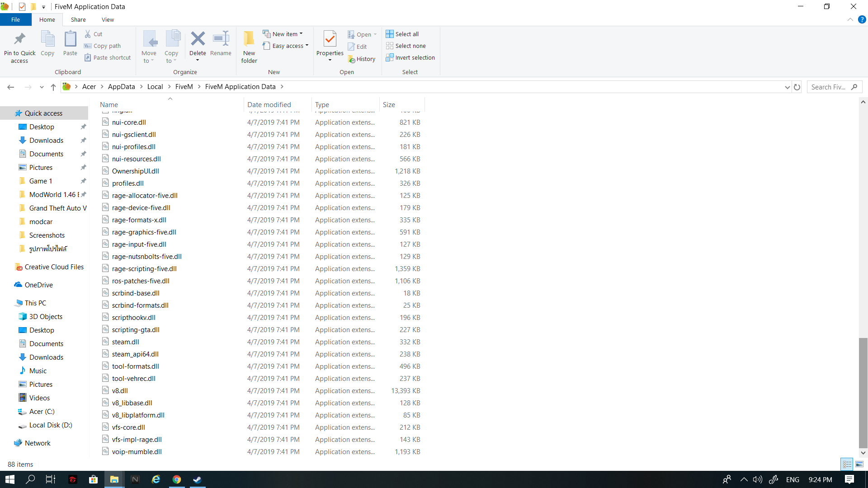Select the file rage-graphics-five.dll
Image resolution: width=868 pixels, height=488 pixels.
(144, 232)
